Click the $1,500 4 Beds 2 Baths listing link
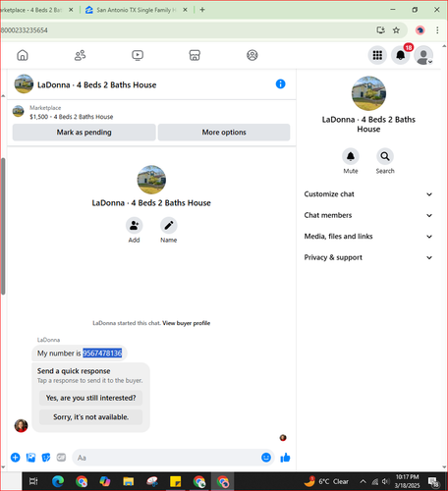Image resolution: width=448 pixels, height=491 pixels. click(71, 117)
